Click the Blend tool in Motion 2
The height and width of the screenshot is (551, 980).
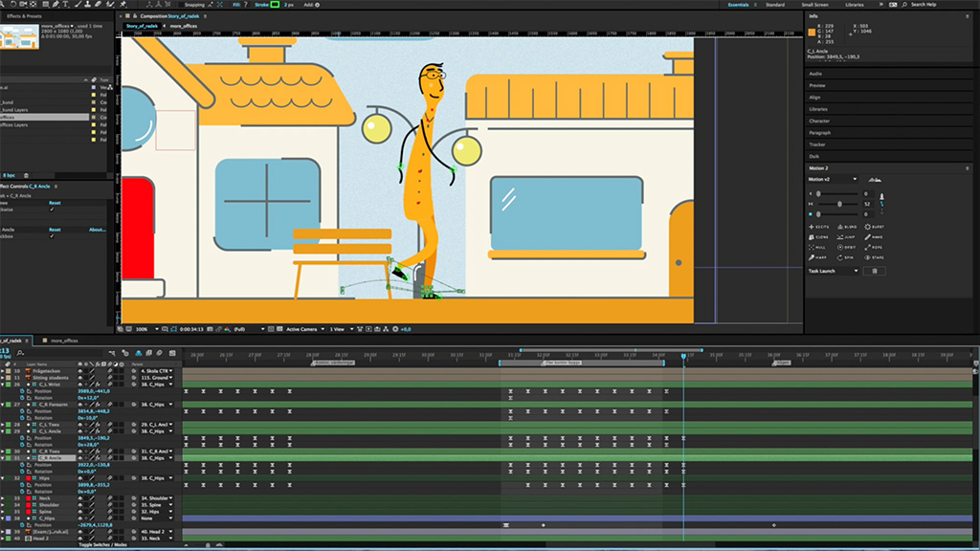tap(847, 227)
